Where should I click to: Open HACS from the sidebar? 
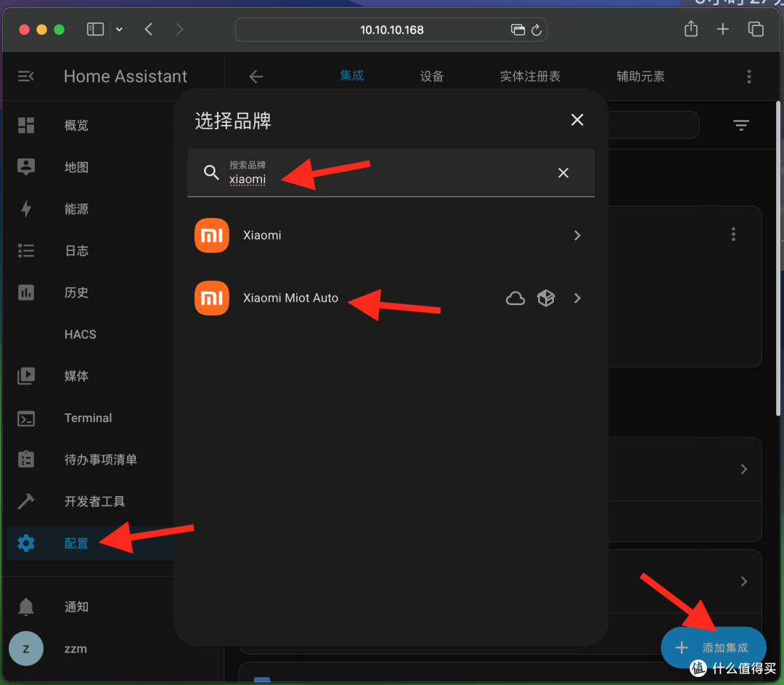coord(80,334)
